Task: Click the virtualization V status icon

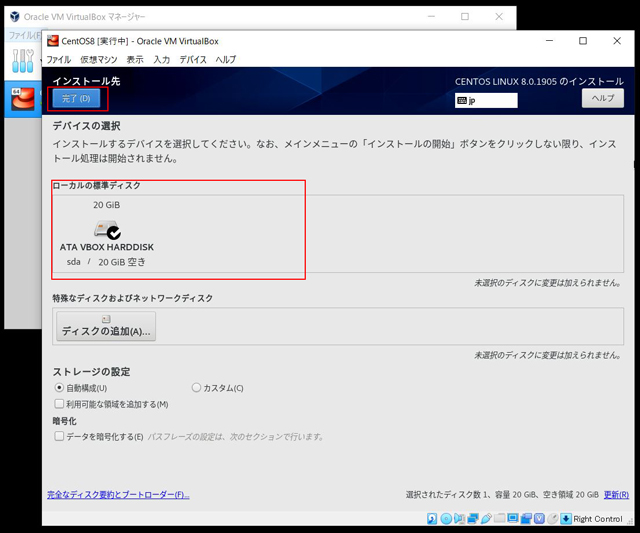Action: (x=539, y=519)
